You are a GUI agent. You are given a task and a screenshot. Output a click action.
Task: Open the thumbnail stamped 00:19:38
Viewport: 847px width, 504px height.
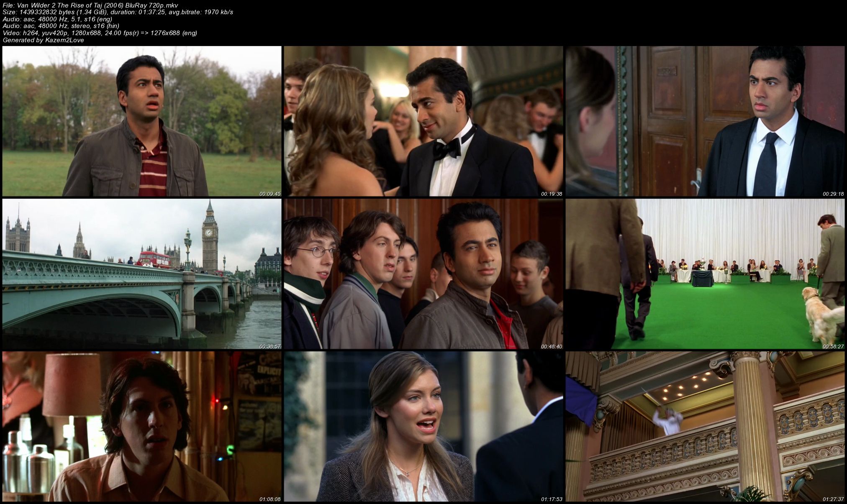point(423,121)
